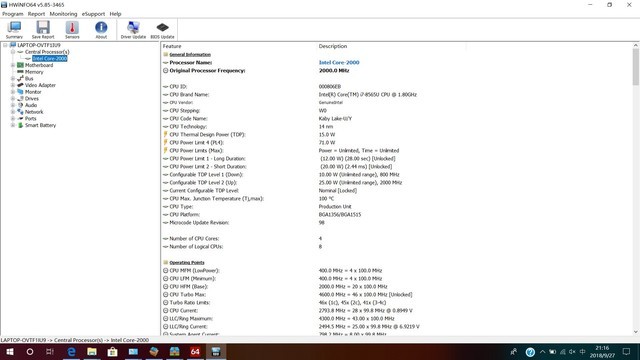
Task: Open File Explorer from the taskbar
Action: [92, 351]
